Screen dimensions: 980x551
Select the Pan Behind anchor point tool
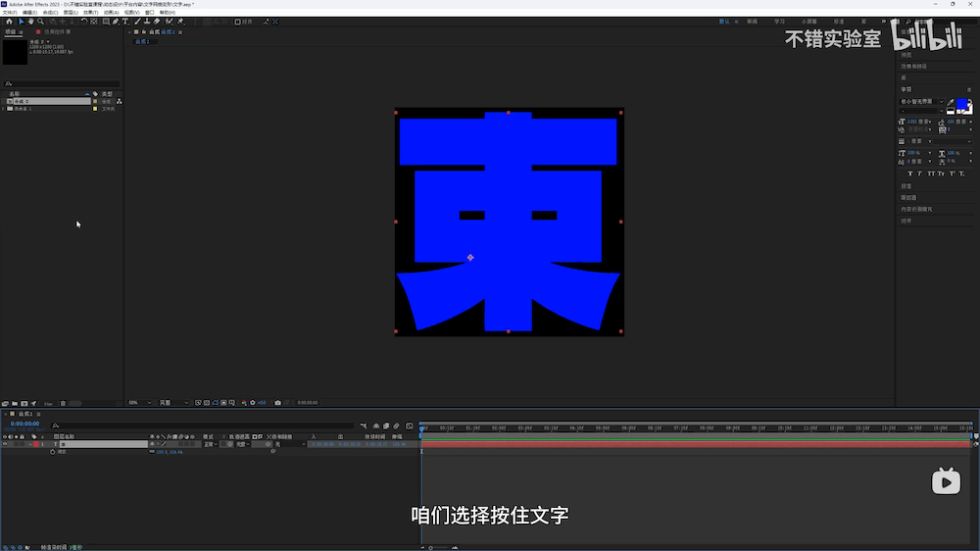coord(94,22)
